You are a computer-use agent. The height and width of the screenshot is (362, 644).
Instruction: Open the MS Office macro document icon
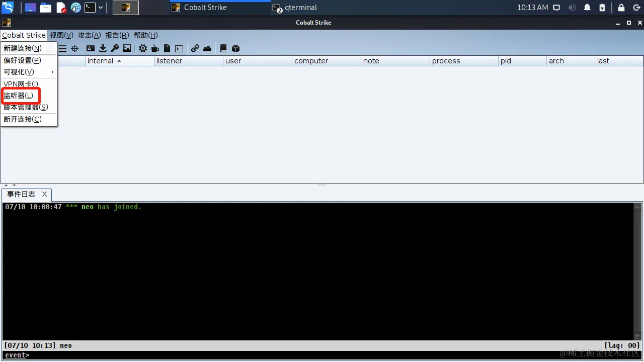point(167,48)
